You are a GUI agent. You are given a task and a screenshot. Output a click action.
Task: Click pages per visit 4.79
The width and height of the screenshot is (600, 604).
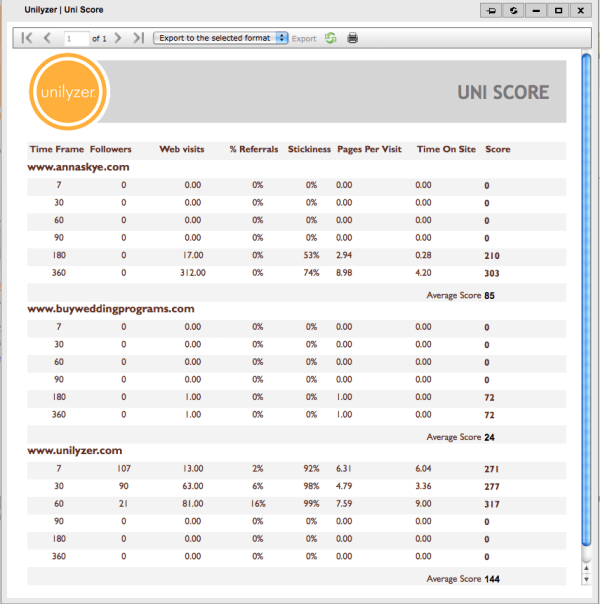point(344,486)
